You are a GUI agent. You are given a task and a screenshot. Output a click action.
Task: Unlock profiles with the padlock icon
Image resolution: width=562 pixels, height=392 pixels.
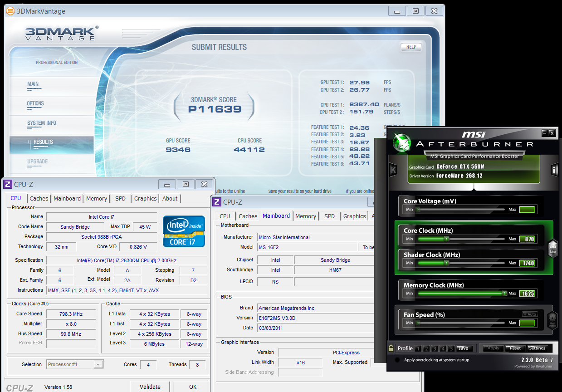pos(391,348)
